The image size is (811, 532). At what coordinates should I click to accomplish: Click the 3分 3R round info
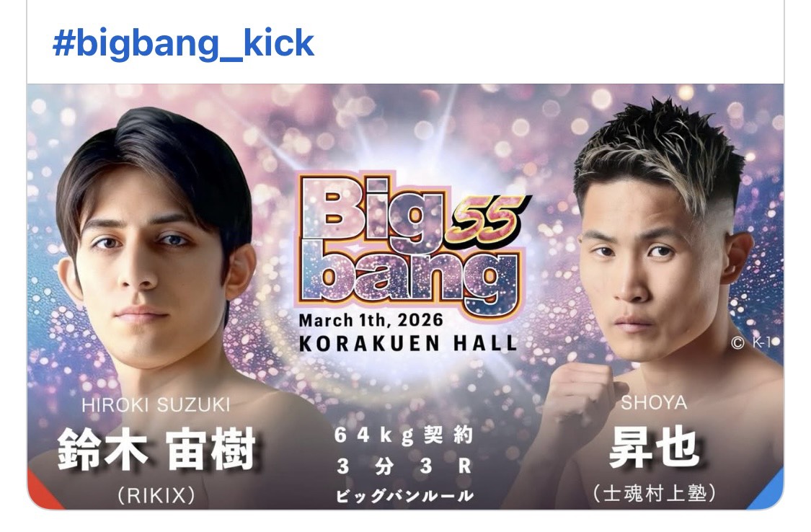(x=404, y=466)
